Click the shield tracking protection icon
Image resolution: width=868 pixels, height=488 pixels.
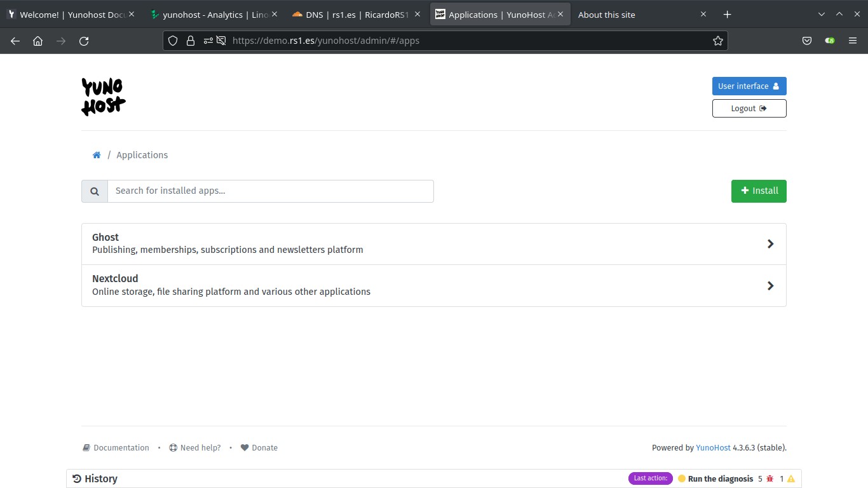[x=173, y=41]
